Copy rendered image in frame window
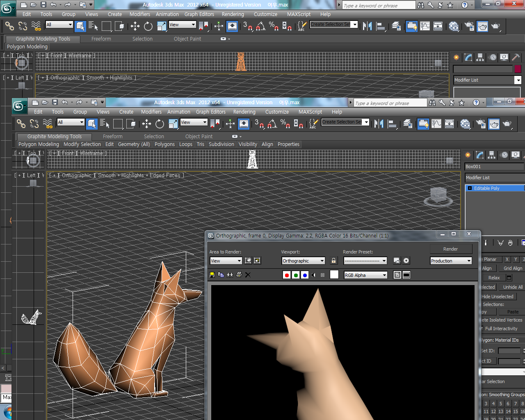Viewport: 525px width, 420px height. tap(221, 275)
